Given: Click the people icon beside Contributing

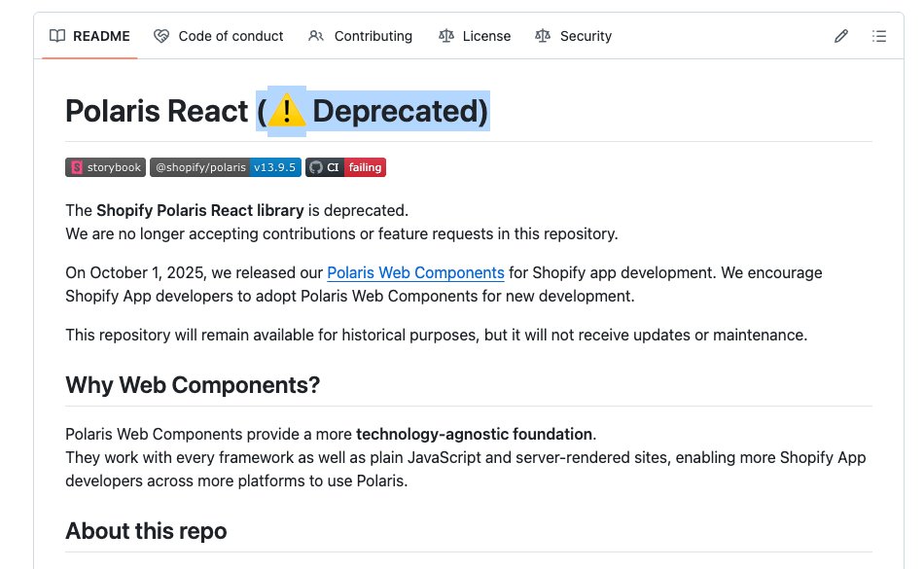Looking at the screenshot, I should tap(314, 35).
